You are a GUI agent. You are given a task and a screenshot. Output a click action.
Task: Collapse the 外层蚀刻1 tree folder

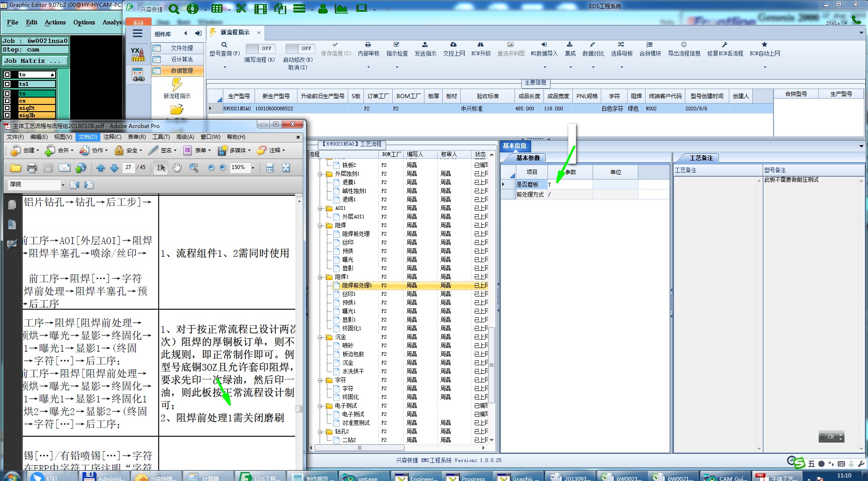(320, 174)
